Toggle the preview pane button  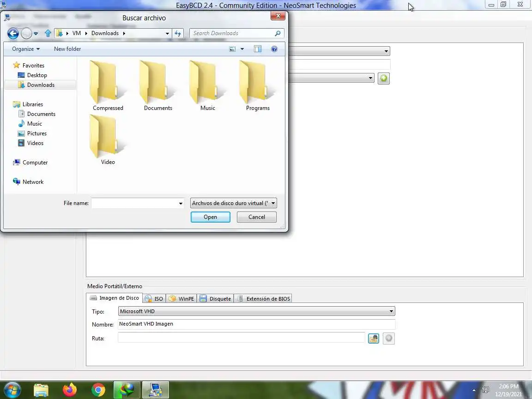click(258, 49)
